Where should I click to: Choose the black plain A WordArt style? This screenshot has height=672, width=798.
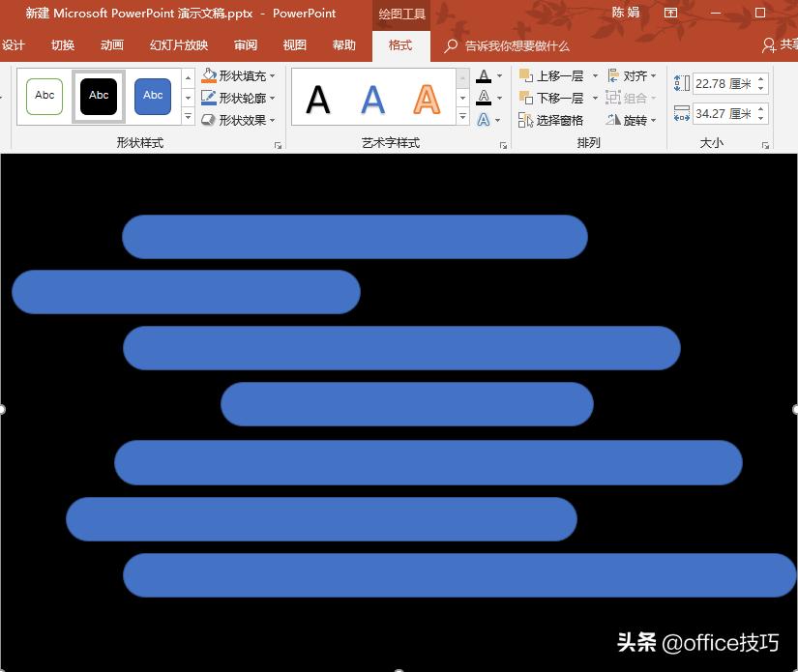point(318,100)
